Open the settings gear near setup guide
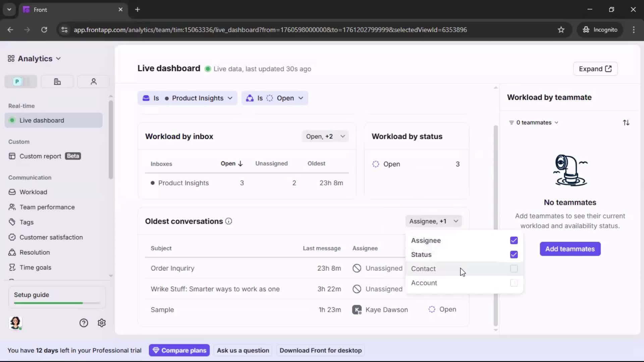 tap(101, 323)
